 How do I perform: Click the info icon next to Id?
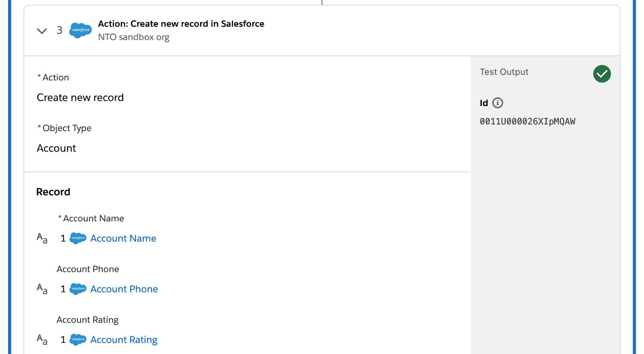[x=498, y=103]
